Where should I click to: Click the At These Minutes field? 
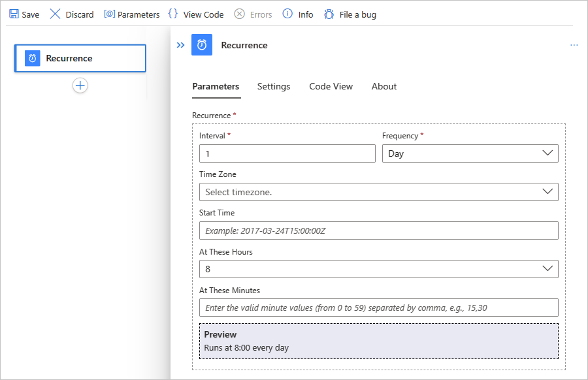[x=378, y=308]
